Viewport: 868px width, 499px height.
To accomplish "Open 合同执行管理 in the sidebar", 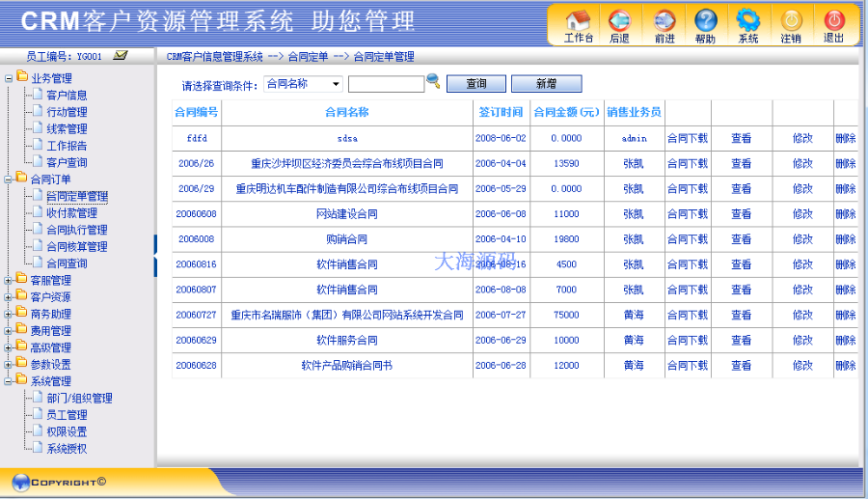I will point(77,230).
